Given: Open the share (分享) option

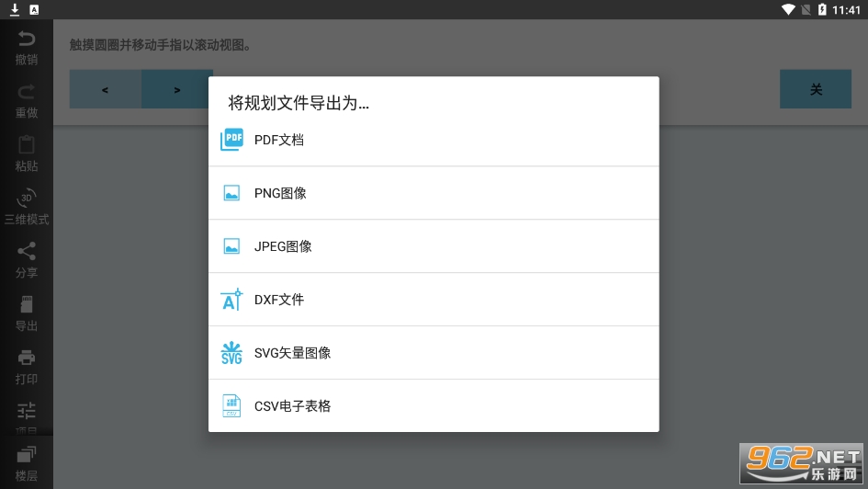Looking at the screenshot, I should [27, 251].
